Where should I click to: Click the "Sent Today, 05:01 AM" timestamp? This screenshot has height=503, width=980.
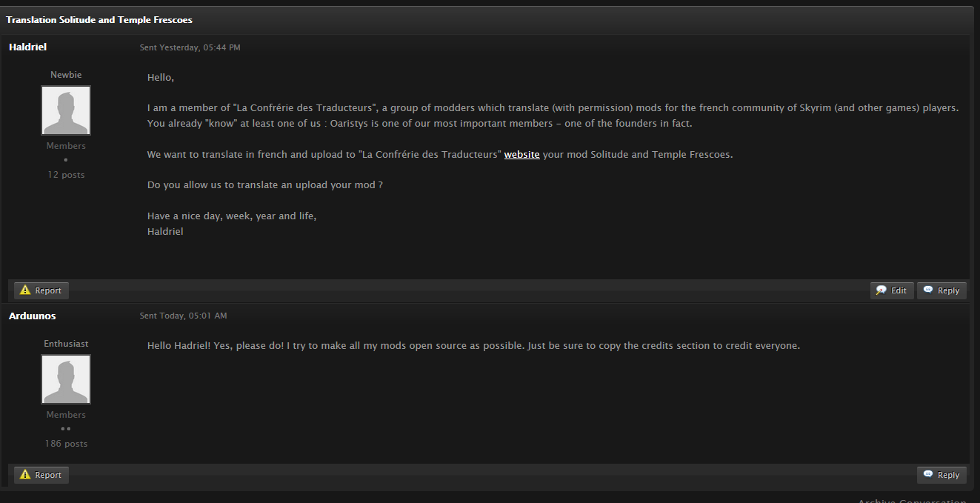(183, 316)
